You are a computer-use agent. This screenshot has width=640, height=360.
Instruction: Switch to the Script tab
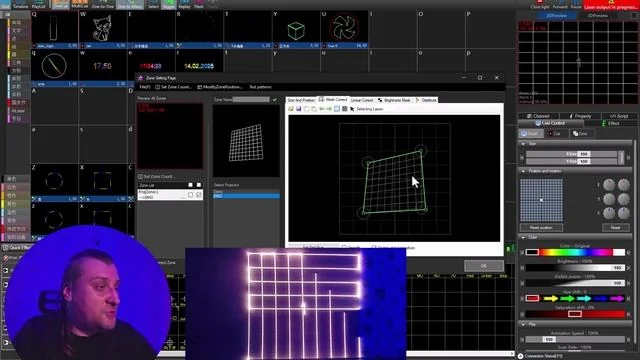[619, 116]
